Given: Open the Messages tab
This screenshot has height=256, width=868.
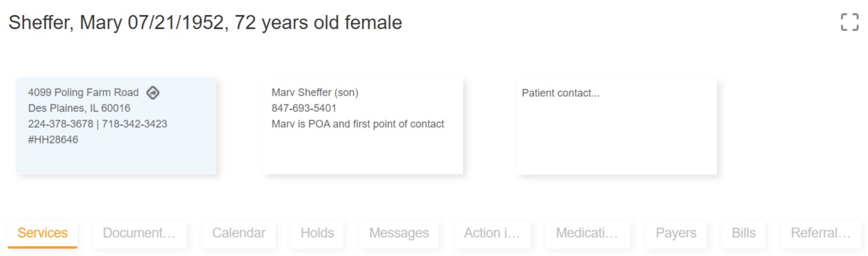Looking at the screenshot, I should coord(399,233).
